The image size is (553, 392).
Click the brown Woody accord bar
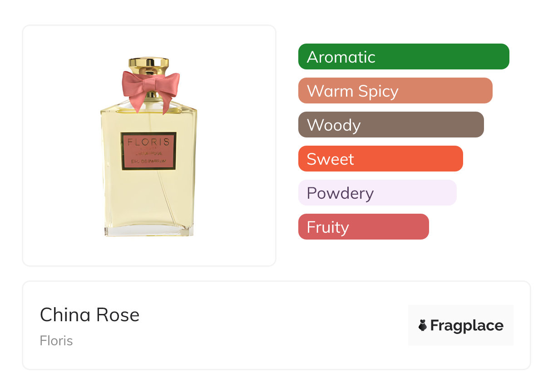point(390,125)
